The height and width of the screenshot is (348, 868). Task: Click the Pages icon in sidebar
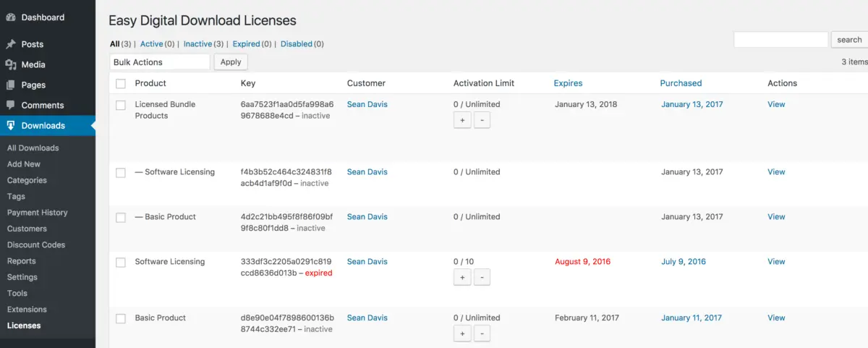11,85
